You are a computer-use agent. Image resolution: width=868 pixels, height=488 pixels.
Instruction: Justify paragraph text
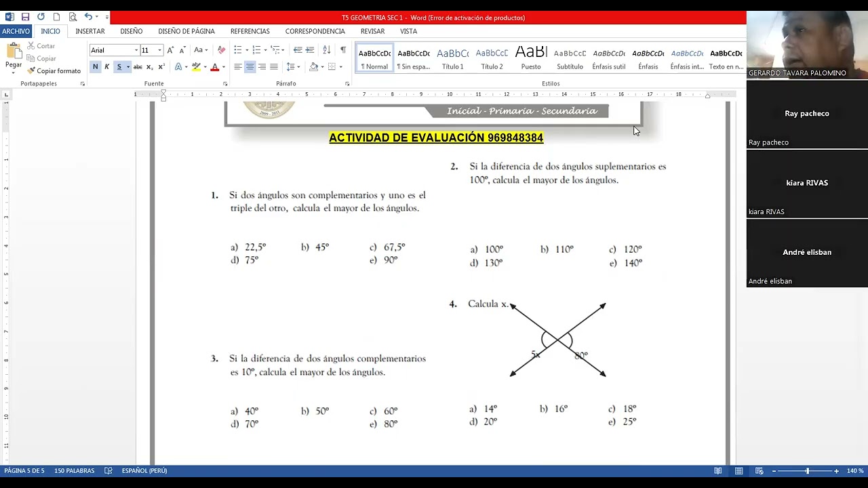click(274, 66)
